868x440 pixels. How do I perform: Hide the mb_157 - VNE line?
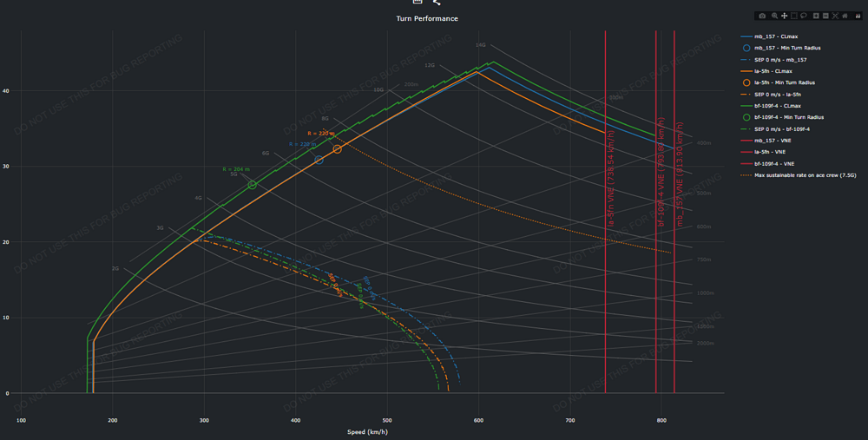771,141
